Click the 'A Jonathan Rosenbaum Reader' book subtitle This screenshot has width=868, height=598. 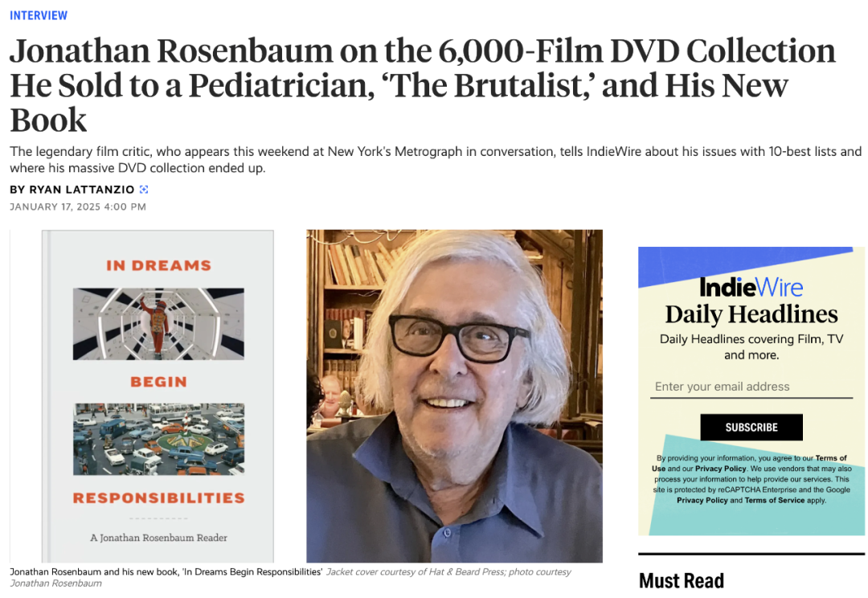point(159,538)
